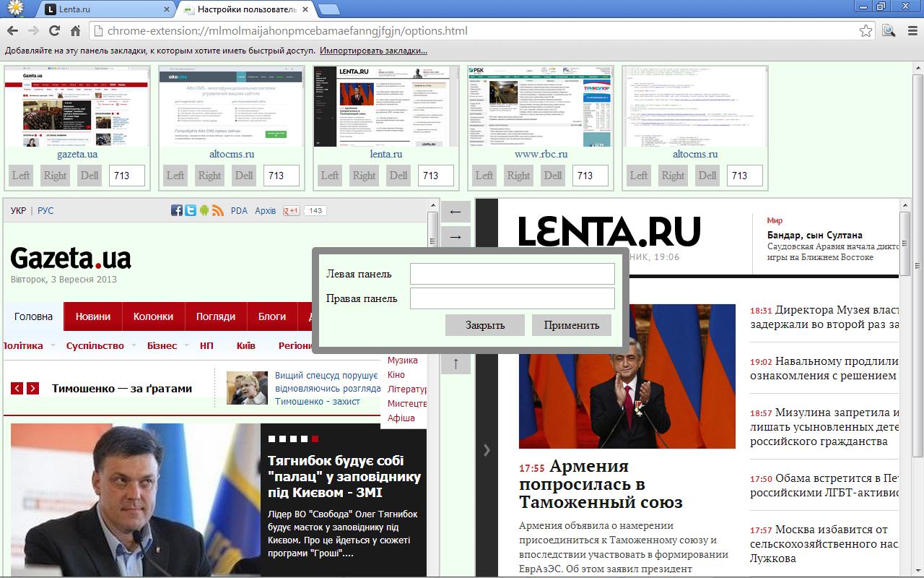The height and width of the screenshot is (578, 924).
Task: Open the gazeta.ua bookmark thumbnail
Action: click(77, 106)
